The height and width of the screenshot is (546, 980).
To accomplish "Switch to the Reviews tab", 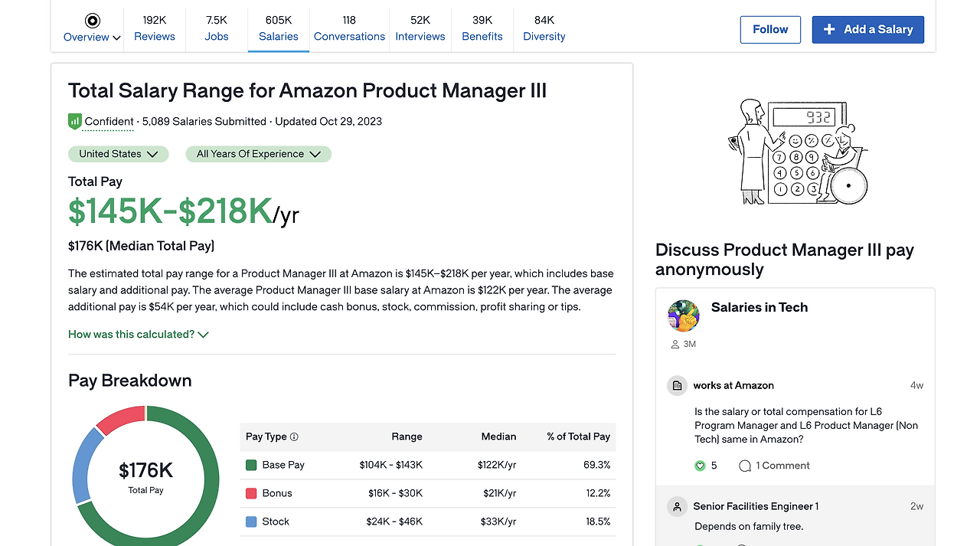I will (155, 28).
